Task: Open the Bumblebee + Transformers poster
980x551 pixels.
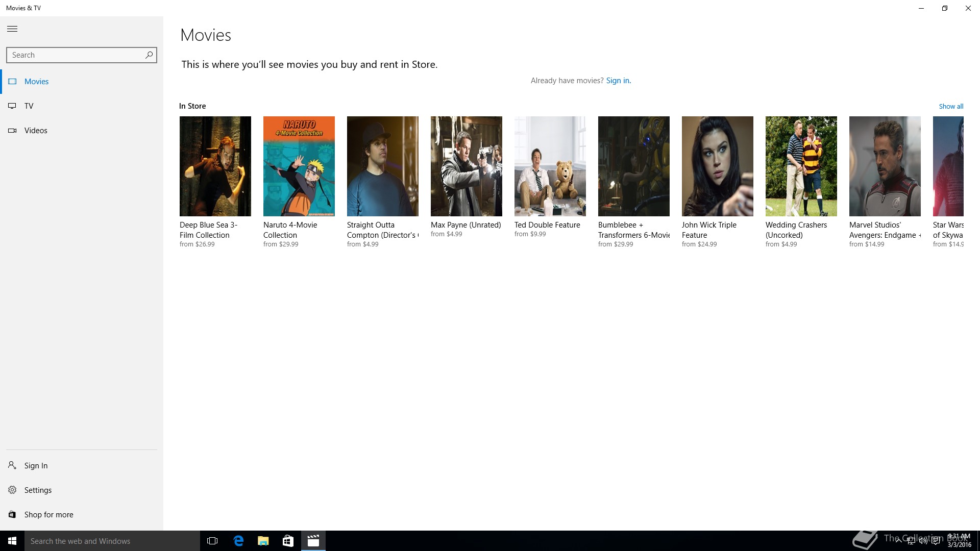Action: click(634, 166)
